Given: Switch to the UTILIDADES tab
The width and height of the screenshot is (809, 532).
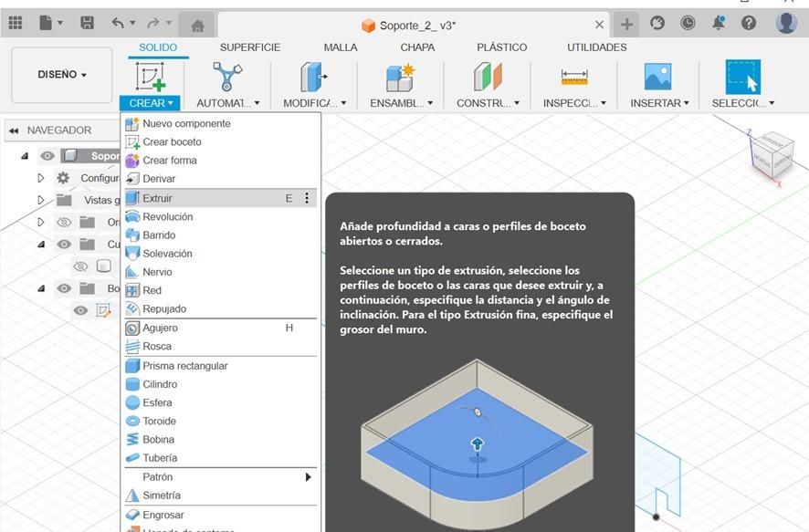Looking at the screenshot, I should [x=597, y=47].
